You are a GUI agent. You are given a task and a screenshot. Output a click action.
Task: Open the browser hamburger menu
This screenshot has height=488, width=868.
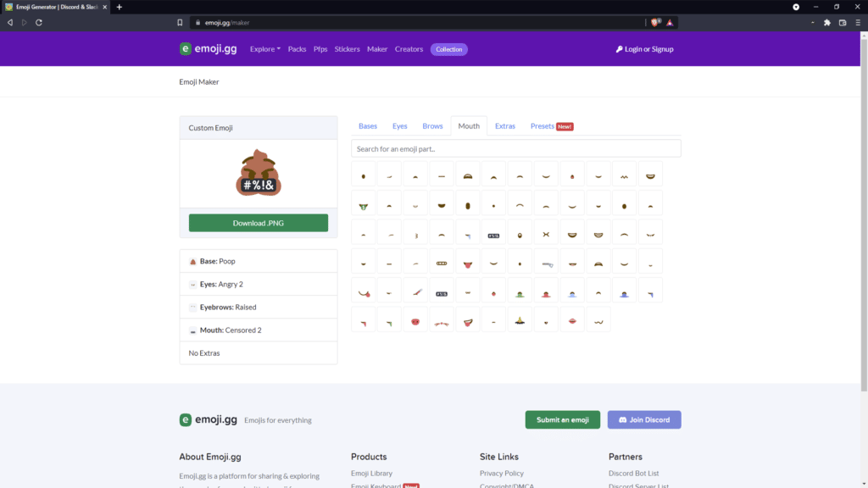coord(858,23)
